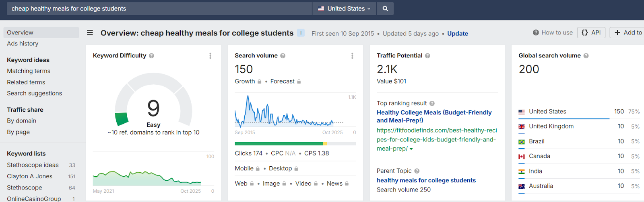644x202 pixels.
Task: Click the Top ranking result help icon
Action: (x=432, y=104)
